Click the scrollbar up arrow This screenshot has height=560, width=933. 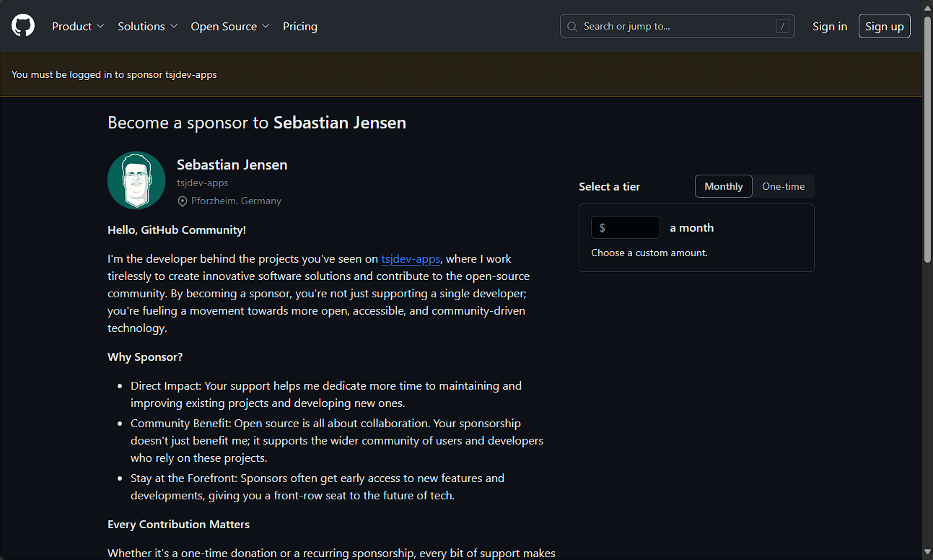(x=927, y=6)
